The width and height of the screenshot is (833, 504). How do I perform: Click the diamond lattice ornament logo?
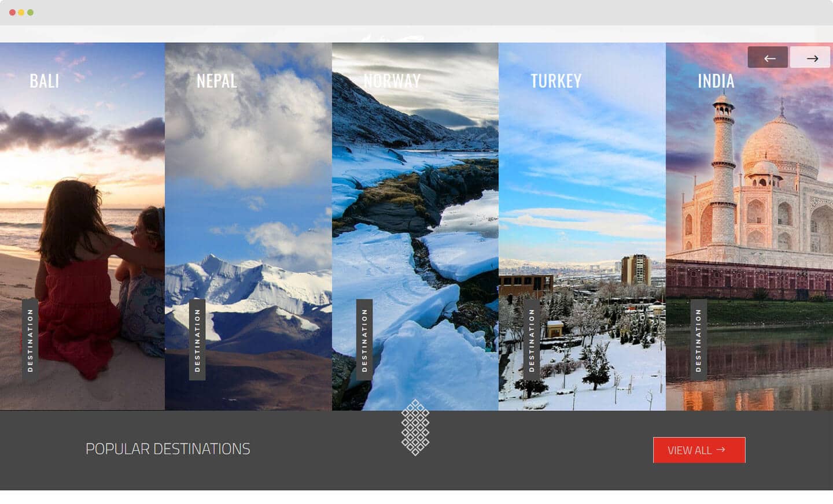(x=415, y=427)
